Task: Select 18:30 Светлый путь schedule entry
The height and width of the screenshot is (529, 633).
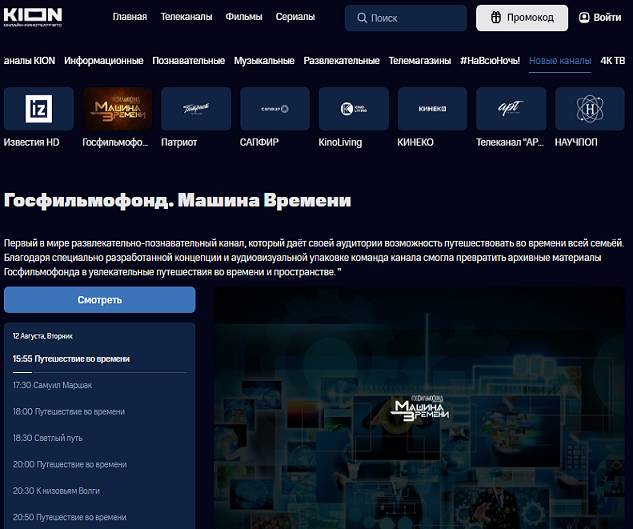Action: [48, 438]
